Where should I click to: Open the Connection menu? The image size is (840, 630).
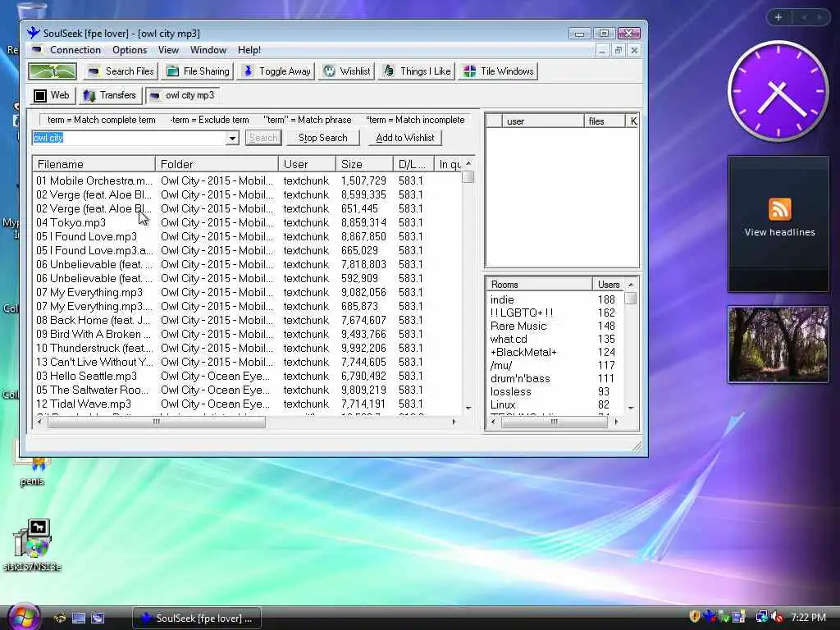point(75,50)
